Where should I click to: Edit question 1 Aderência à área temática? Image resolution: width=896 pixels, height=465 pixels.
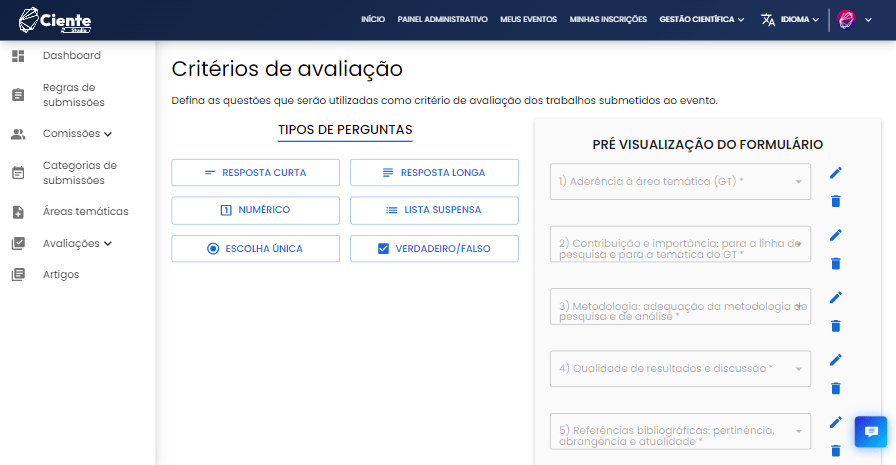click(835, 173)
